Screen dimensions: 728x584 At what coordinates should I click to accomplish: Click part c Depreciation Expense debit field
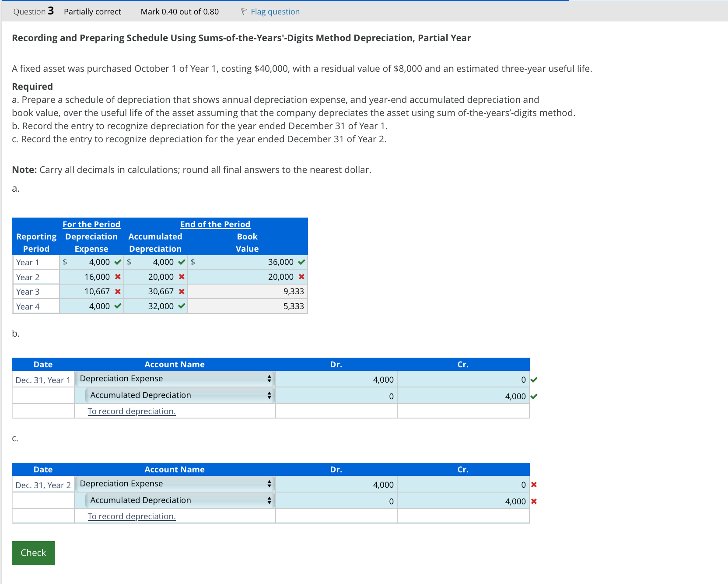(x=336, y=485)
